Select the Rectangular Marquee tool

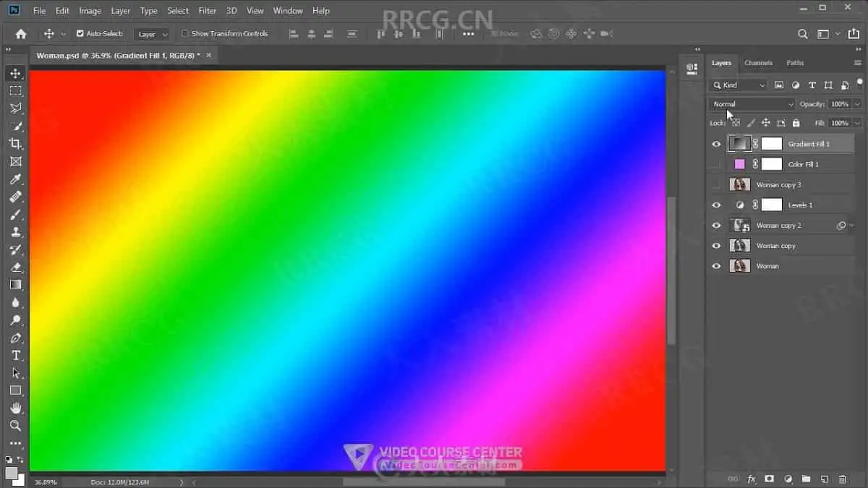click(x=16, y=90)
